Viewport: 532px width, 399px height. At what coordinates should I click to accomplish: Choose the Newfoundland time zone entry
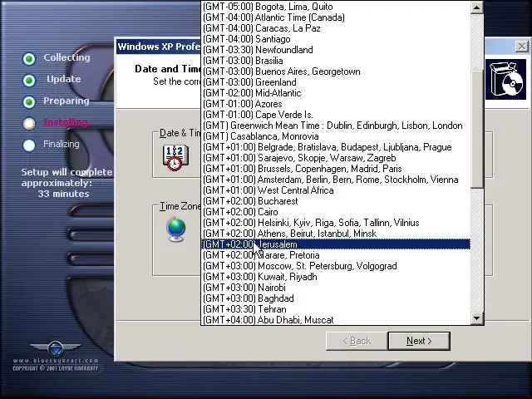(x=336, y=50)
